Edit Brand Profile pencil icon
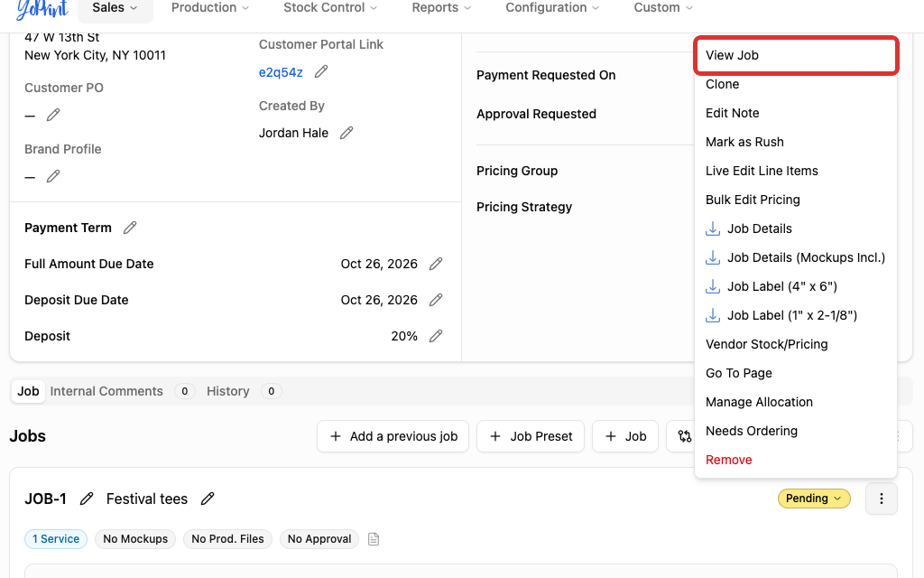The height and width of the screenshot is (578, 924). click(x=53, y=176)
